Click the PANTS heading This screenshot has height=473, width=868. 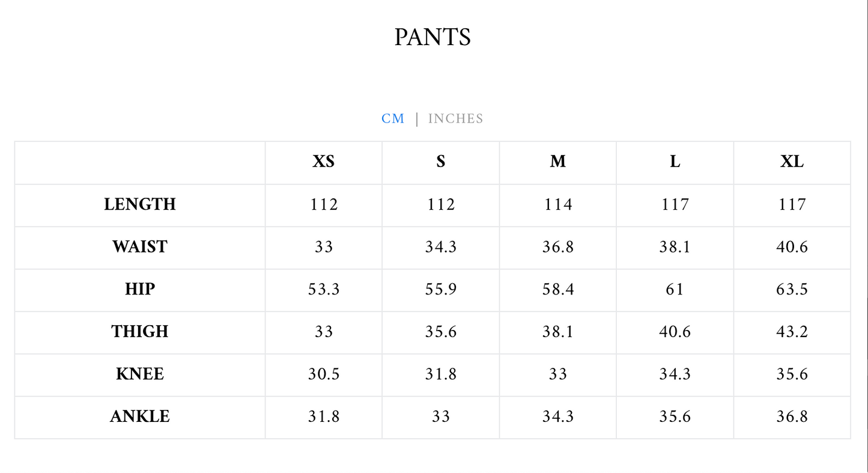point(432,37)
